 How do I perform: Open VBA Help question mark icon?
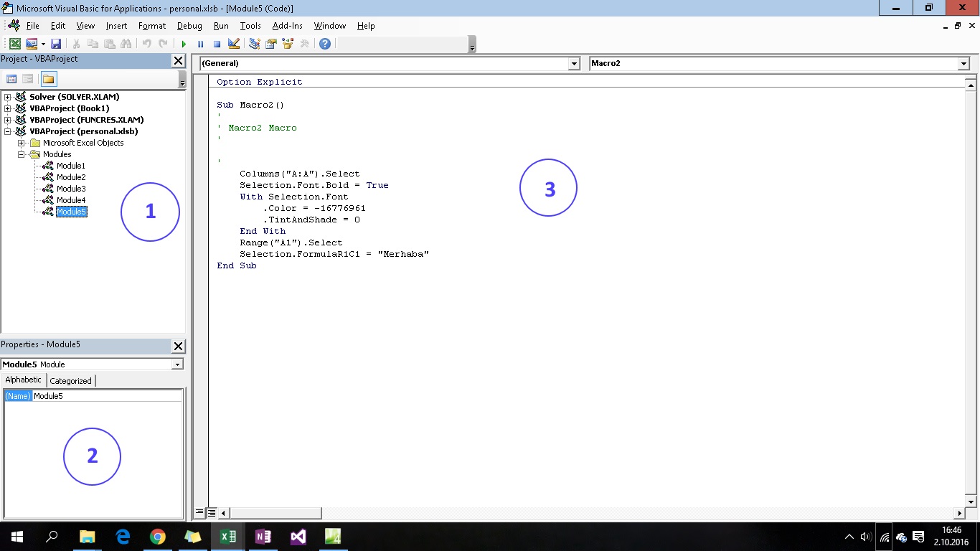click(x=325, y=44)
